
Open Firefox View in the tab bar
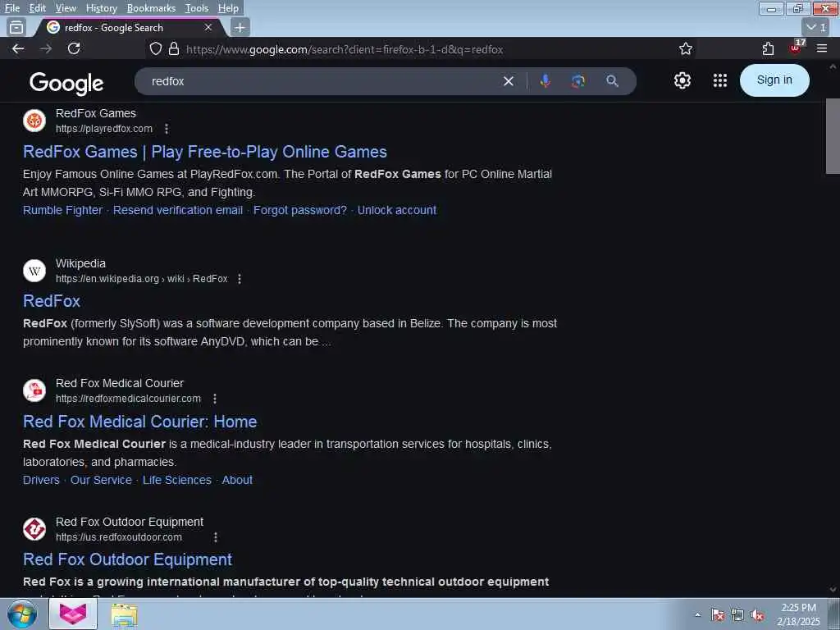tap(16, 27)
